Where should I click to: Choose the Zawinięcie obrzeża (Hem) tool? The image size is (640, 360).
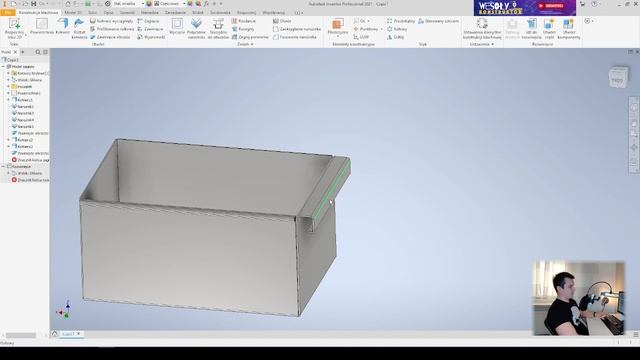110,37
